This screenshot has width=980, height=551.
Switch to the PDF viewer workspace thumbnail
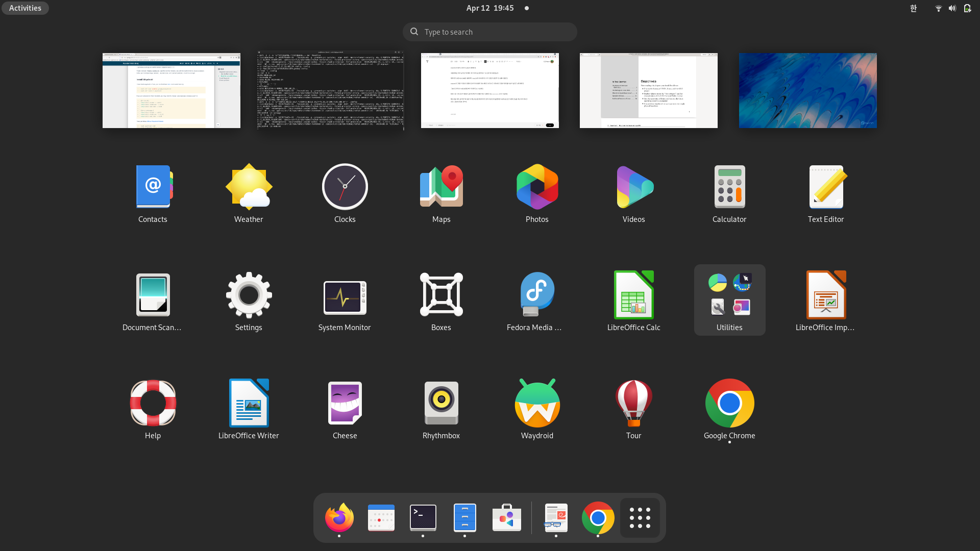tap(649, 90)
